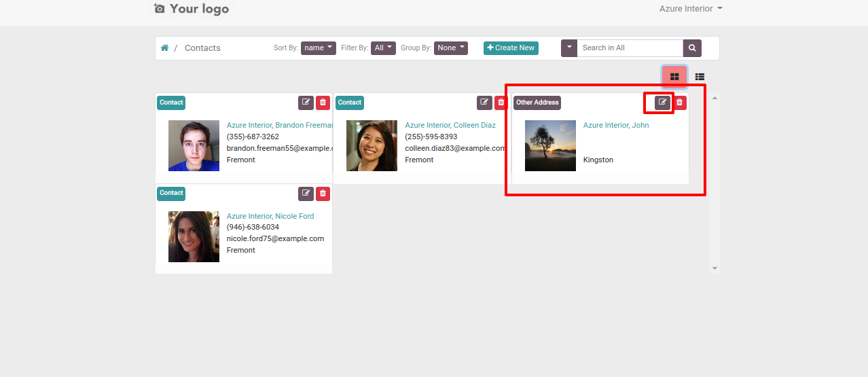Click scrollbar up arrow
The width and height of the screenshot is (868, 377).
click(715, 98)
